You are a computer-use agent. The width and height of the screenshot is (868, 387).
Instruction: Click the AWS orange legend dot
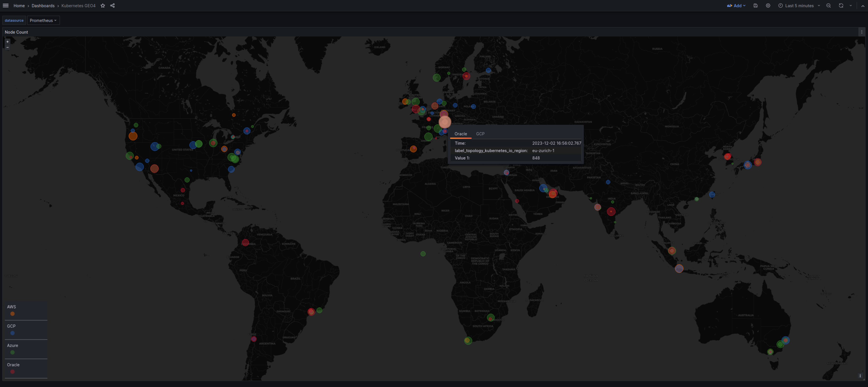[12, 314]
